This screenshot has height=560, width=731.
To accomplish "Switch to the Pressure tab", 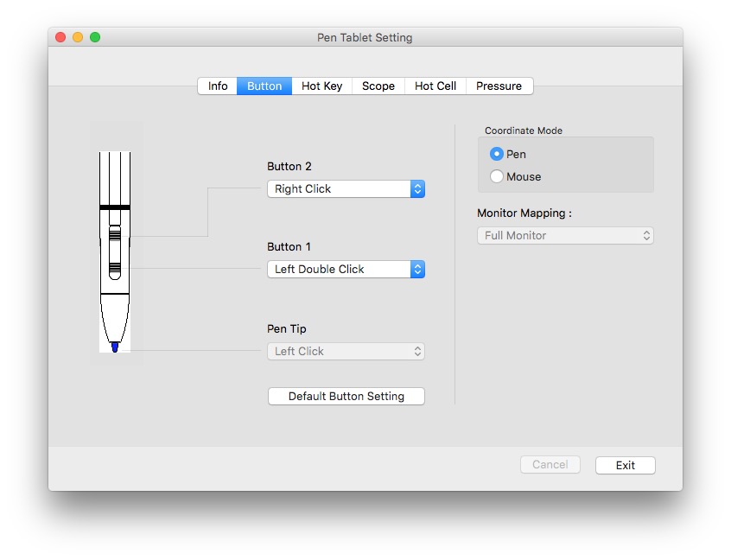I will click(499, 86).
